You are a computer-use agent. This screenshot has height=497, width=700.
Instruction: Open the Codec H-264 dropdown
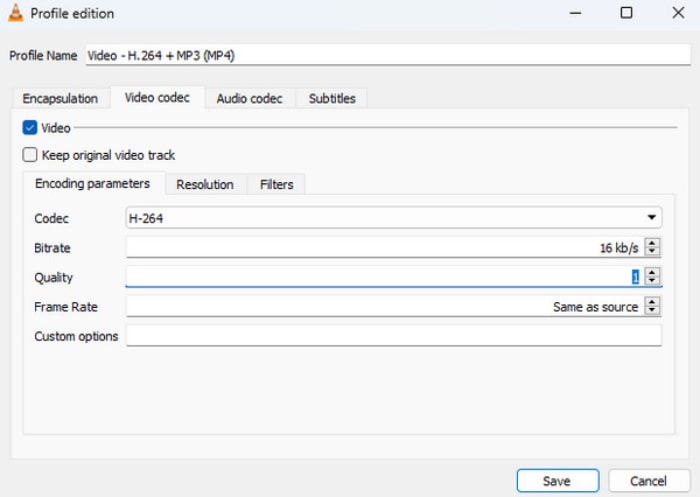click(x=394, y=218)
